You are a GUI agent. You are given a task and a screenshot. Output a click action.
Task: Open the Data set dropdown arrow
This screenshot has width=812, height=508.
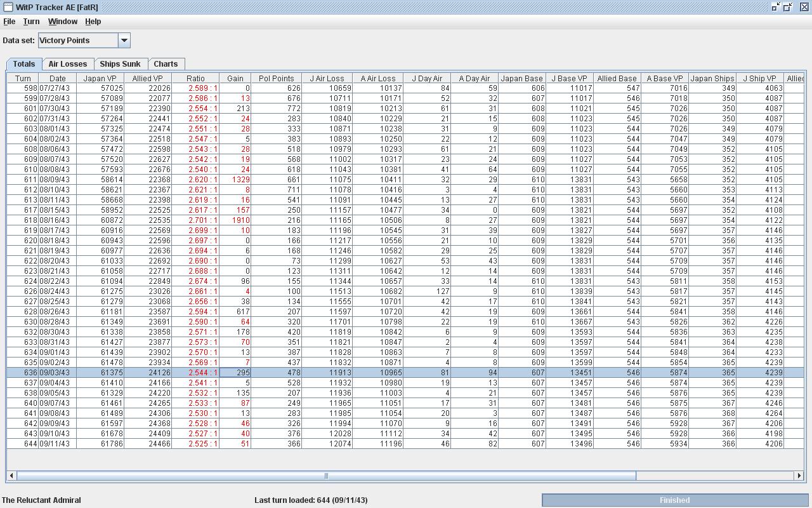pos(124,41)
